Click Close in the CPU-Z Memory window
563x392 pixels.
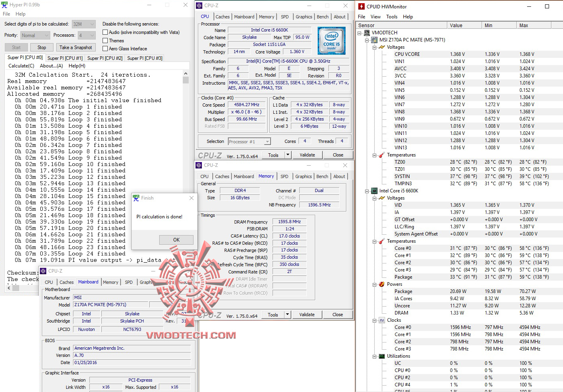click(x=338, y=315)
